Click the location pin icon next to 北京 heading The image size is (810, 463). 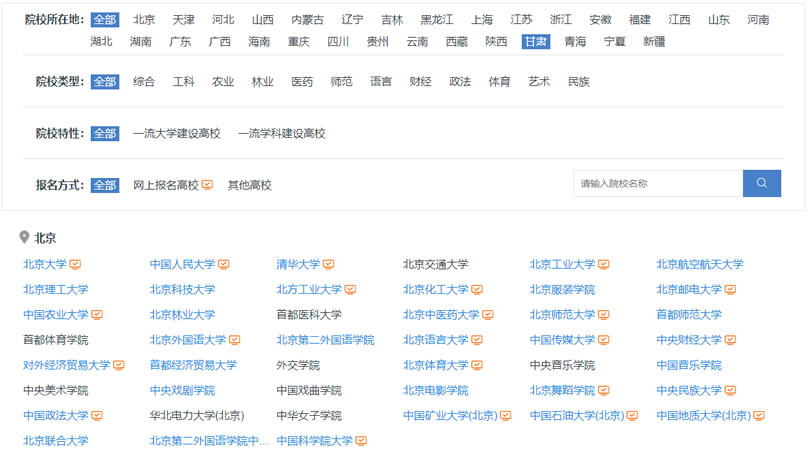point(24,237)
